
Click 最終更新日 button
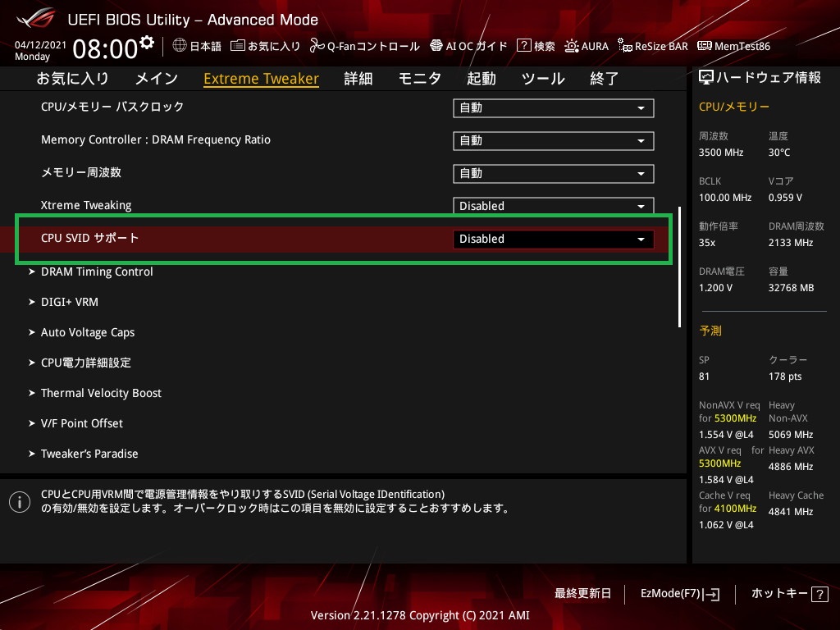tap(583, 594)
